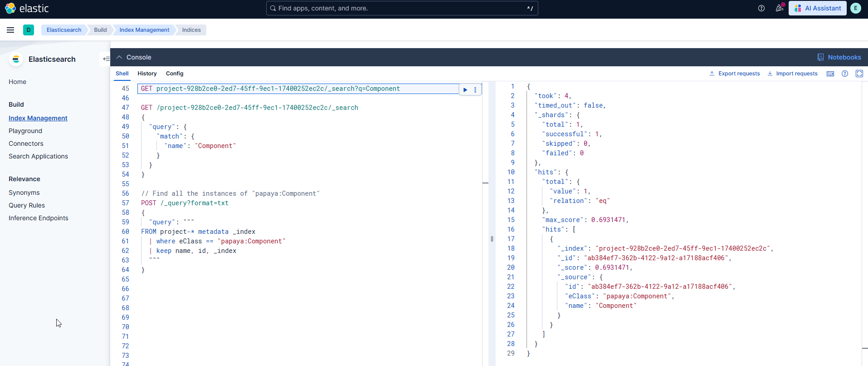Go to Index Management breadcrumb
This screenshot has height=366, width=868.
coord(144,30)
